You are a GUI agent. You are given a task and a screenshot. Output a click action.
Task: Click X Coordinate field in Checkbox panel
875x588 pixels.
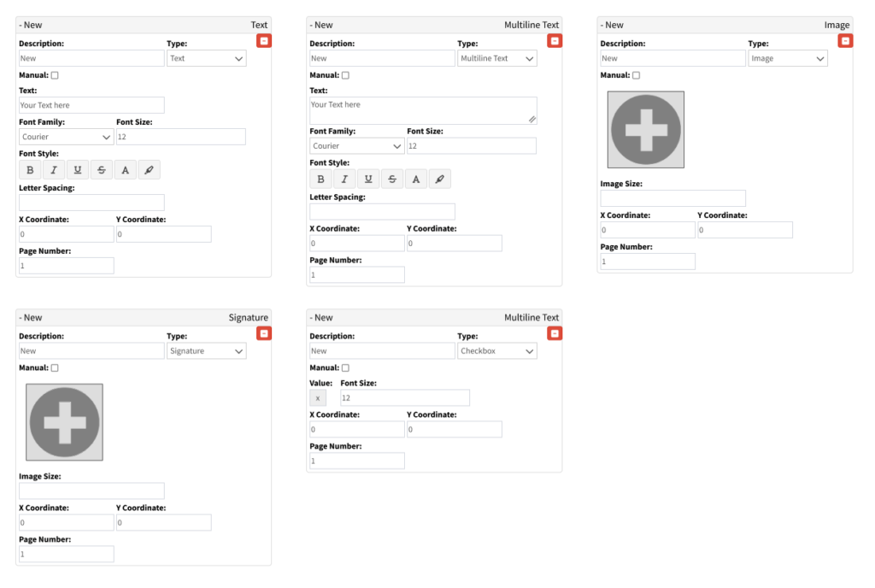[x=357, y=430]
